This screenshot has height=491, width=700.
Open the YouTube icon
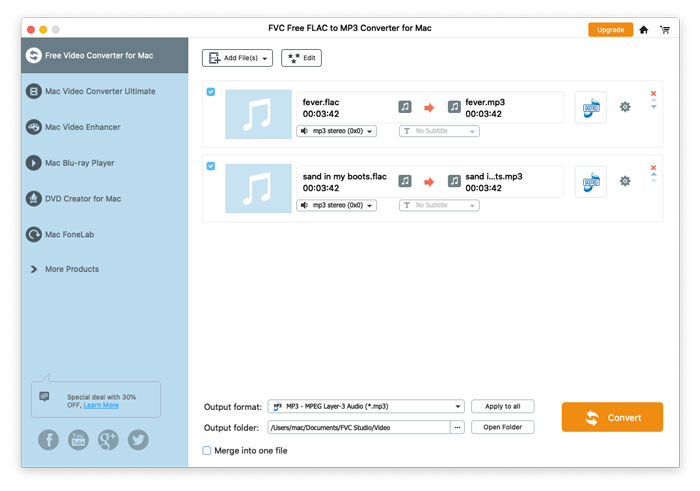coord(78,440)
